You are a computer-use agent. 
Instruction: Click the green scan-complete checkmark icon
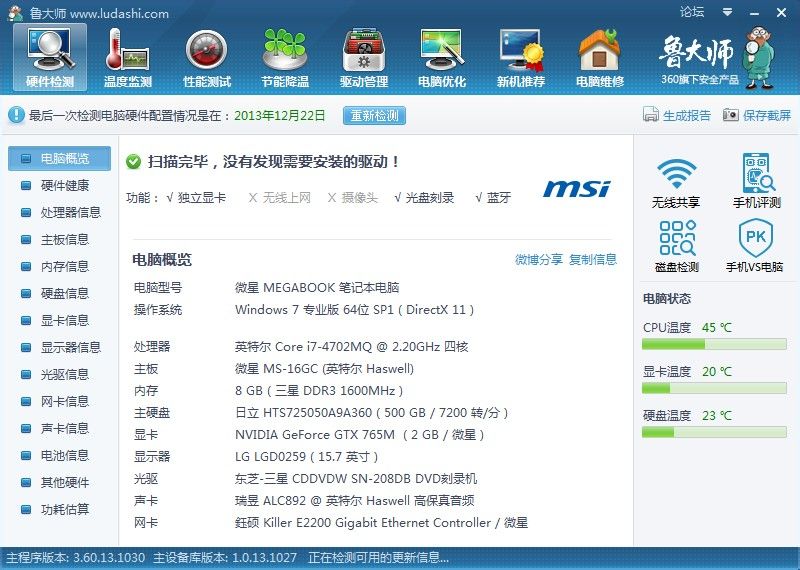[133, 162]
